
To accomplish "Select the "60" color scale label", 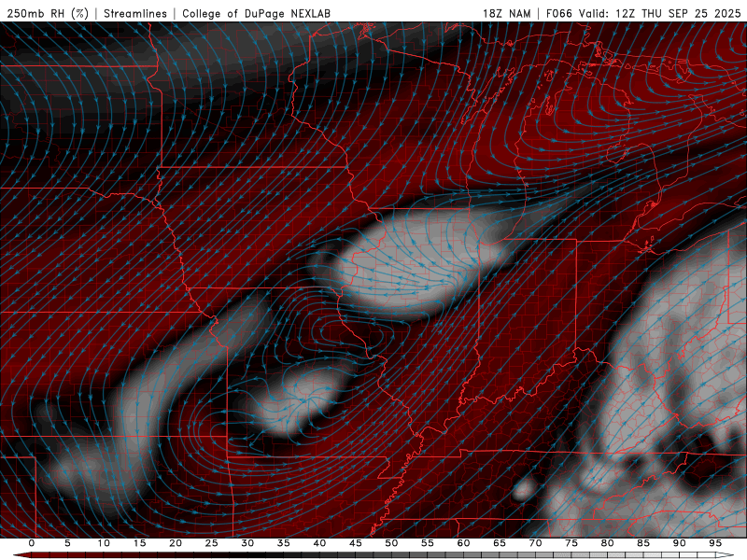I will click(x=463, y=543).
